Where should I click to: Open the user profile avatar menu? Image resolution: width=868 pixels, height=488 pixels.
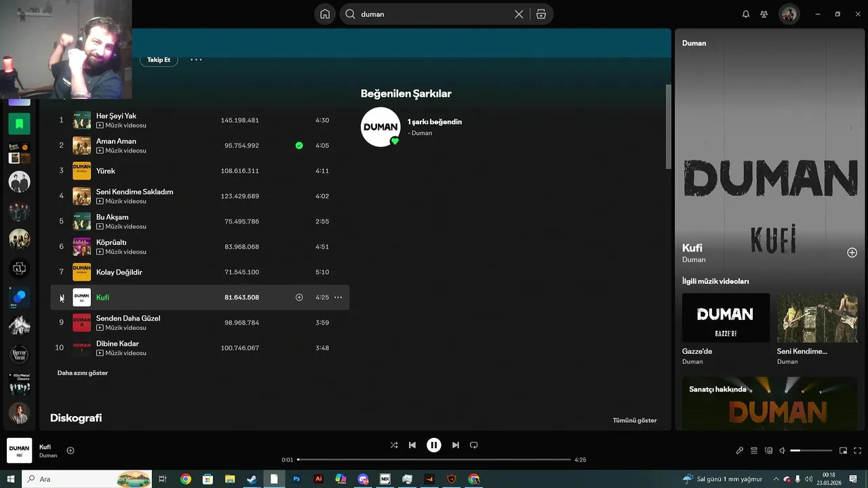click(789, 14)
